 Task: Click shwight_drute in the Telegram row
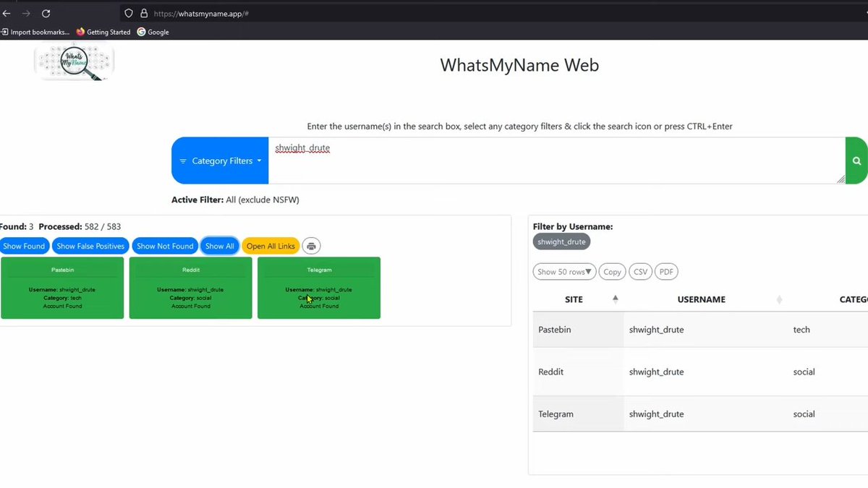pos(656,414)
